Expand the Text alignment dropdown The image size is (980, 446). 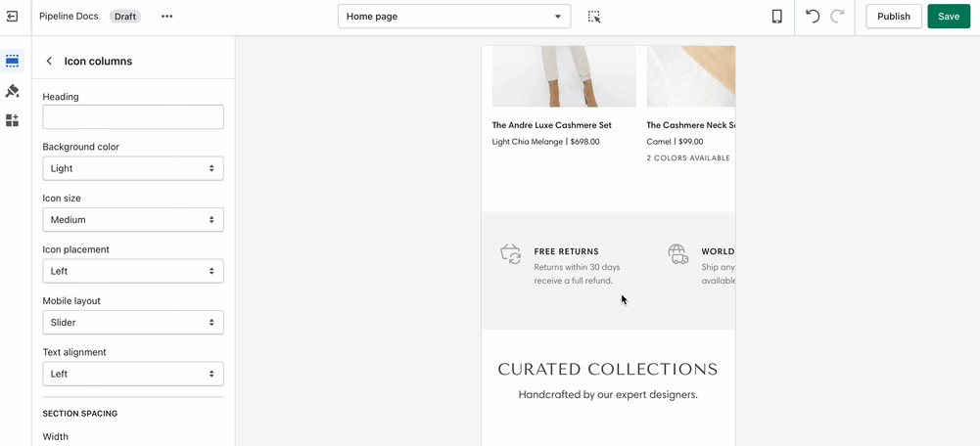tap(133, 374)
